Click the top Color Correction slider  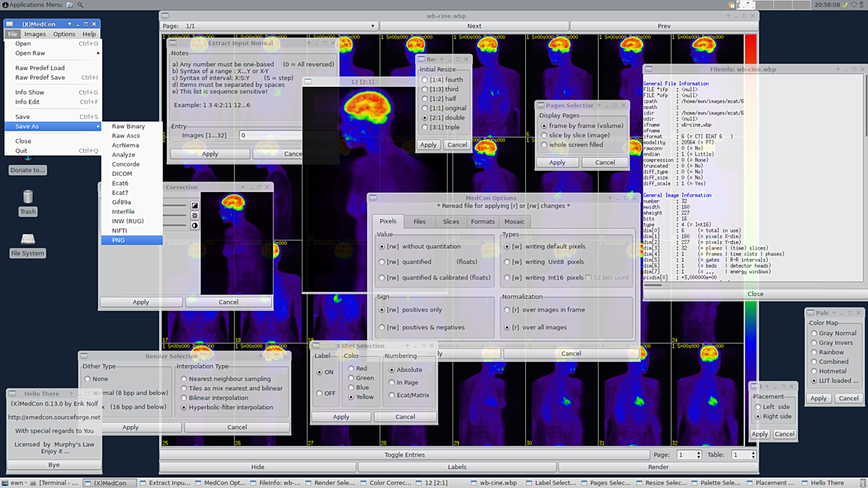pyautogui.click(x=175, y=205)
